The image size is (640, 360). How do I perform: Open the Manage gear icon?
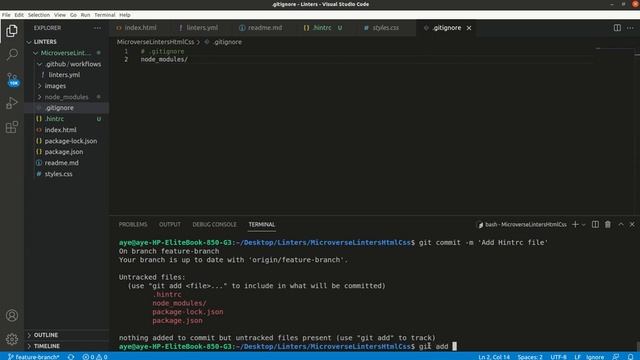pyautogui.click(x=12, y=339)
